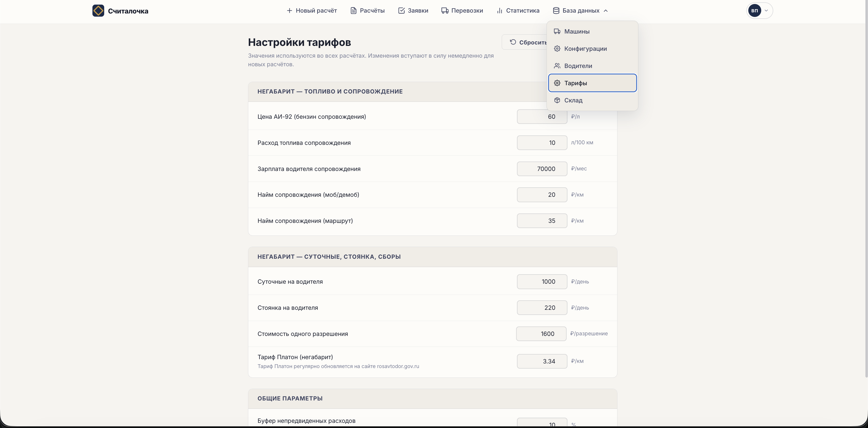Viewport: 868px width, 428px height.
Task: Click the Считалочка logo icon
Action: 98,11
